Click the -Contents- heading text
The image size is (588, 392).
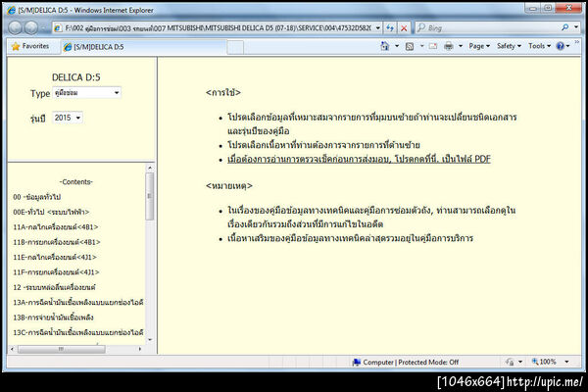coord(75,182)
